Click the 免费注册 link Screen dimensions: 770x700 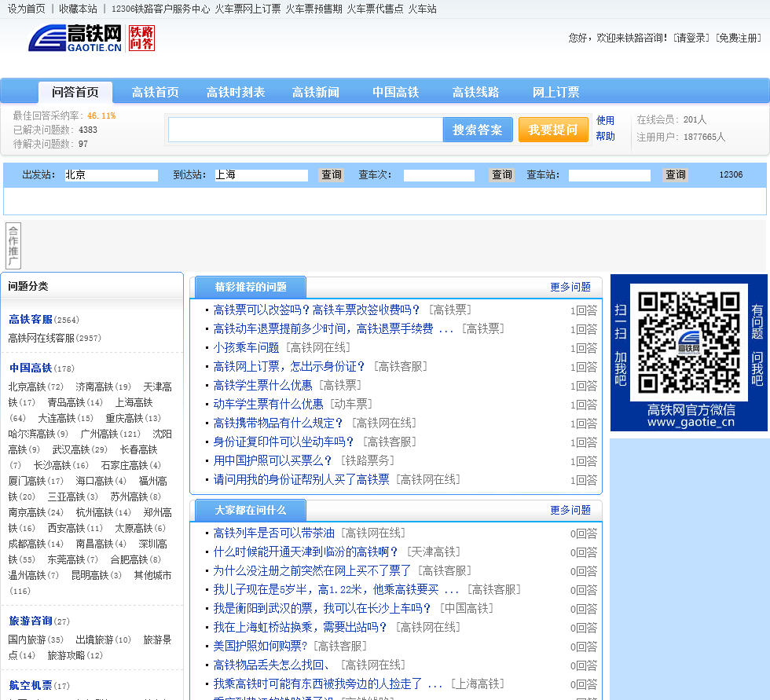739,38
